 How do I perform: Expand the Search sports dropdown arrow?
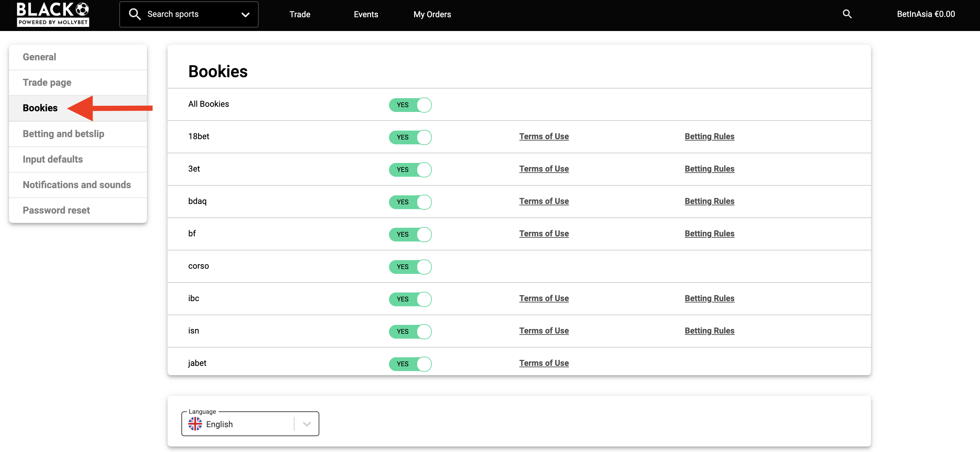246,15
